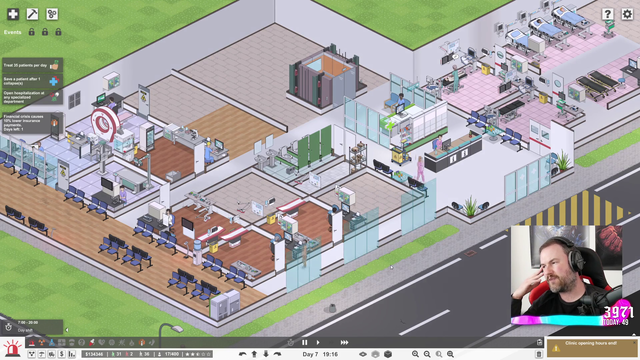Screen dimensions: 640x360
Task: Open the umbrella insurance panel
Action: click(x=42, y=354)
